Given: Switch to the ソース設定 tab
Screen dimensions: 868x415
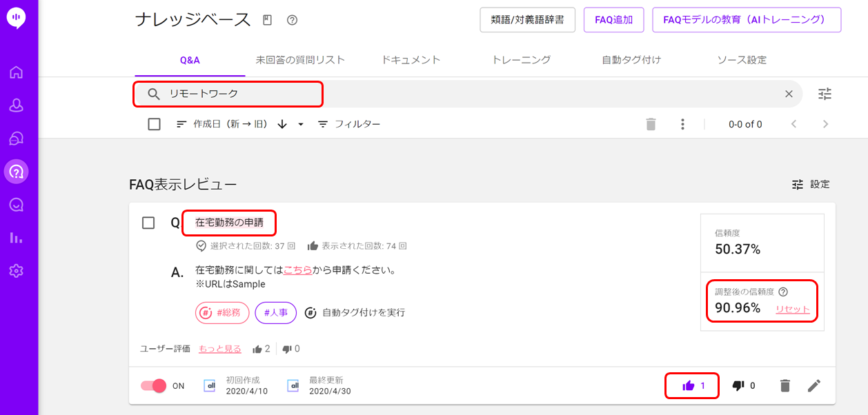Looking at the screenshot, I should (x=742, y=60).
